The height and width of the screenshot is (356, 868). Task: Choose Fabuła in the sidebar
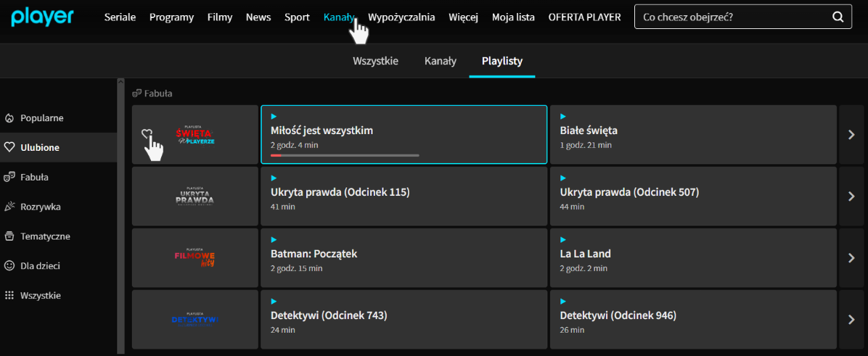click(34, 177)
